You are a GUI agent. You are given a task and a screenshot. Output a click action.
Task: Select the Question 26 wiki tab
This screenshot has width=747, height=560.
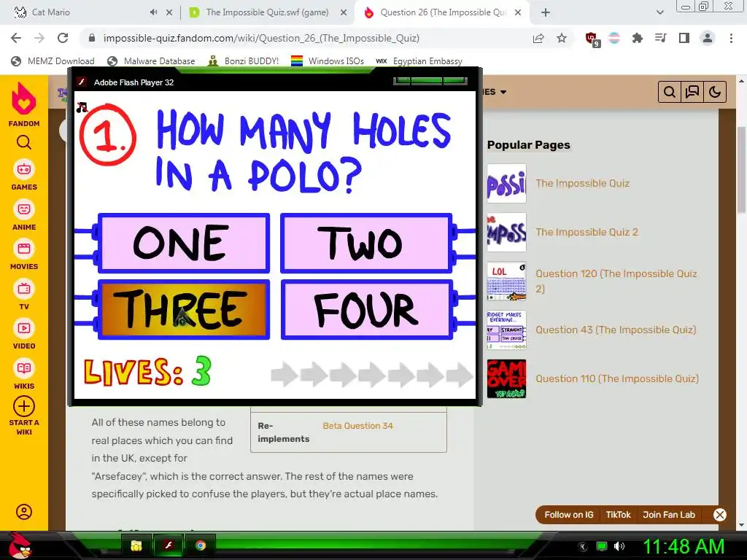point(443,12)
